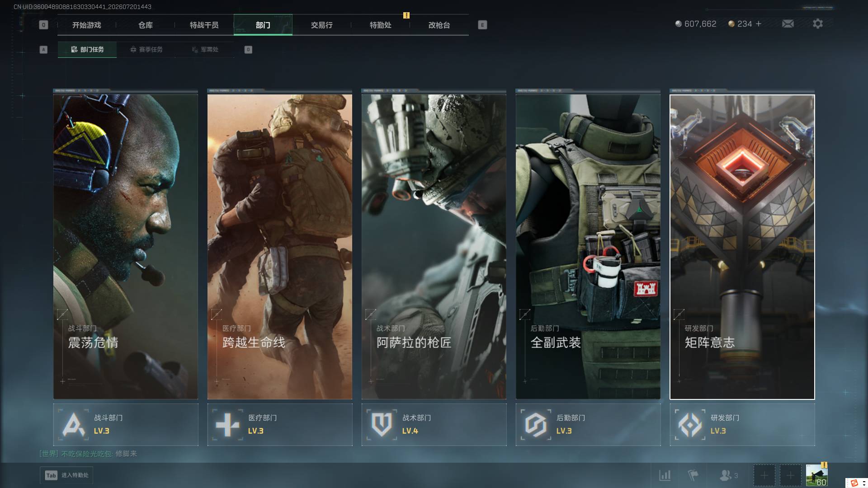Click the tactics department shield emblem

click(x=382, y=425)
